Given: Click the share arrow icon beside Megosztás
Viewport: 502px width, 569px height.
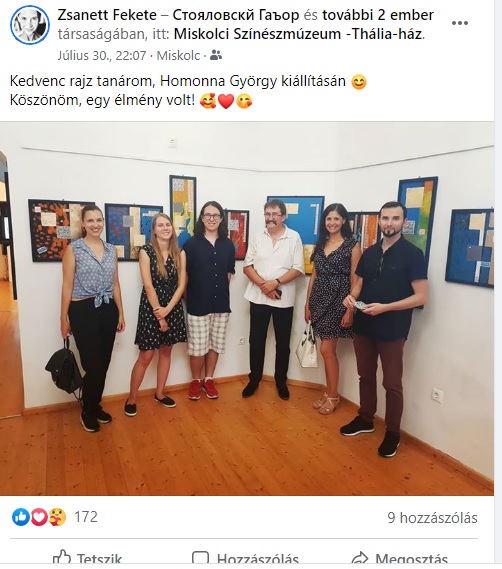Looking at the screenshot, I should pyautogui.click(x=360, y=559).
